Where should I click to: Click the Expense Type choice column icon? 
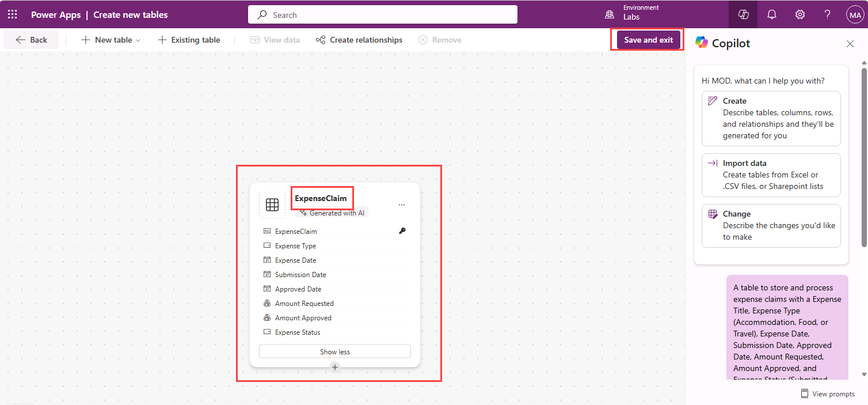tap(267, 245)
